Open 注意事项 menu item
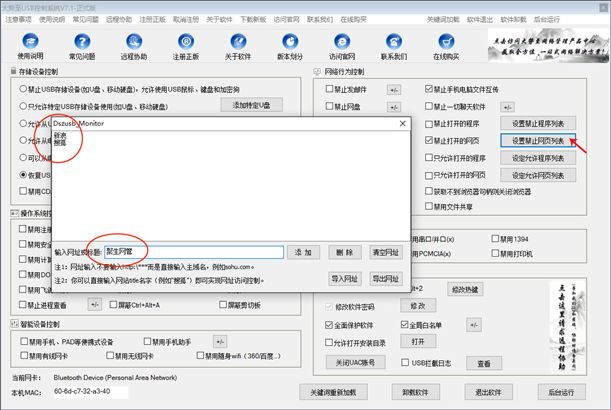Viewport: 611px width, 410px height. point(18,19)
